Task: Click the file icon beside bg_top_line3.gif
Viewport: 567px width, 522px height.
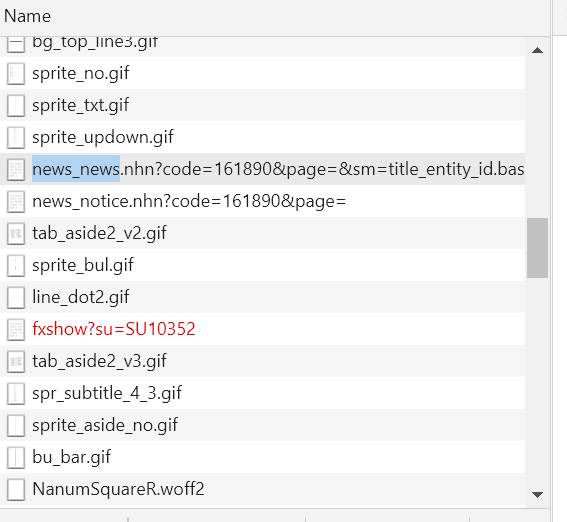Action: (16, 45)
